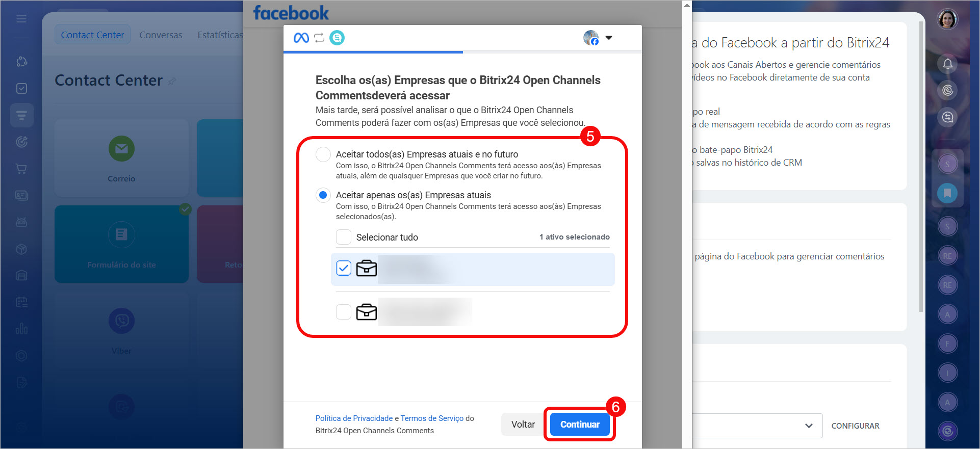Viewport: 980px width, 449px height.
Task: Open the chat search icon on the right rail
Action: [x=947, y=117]
